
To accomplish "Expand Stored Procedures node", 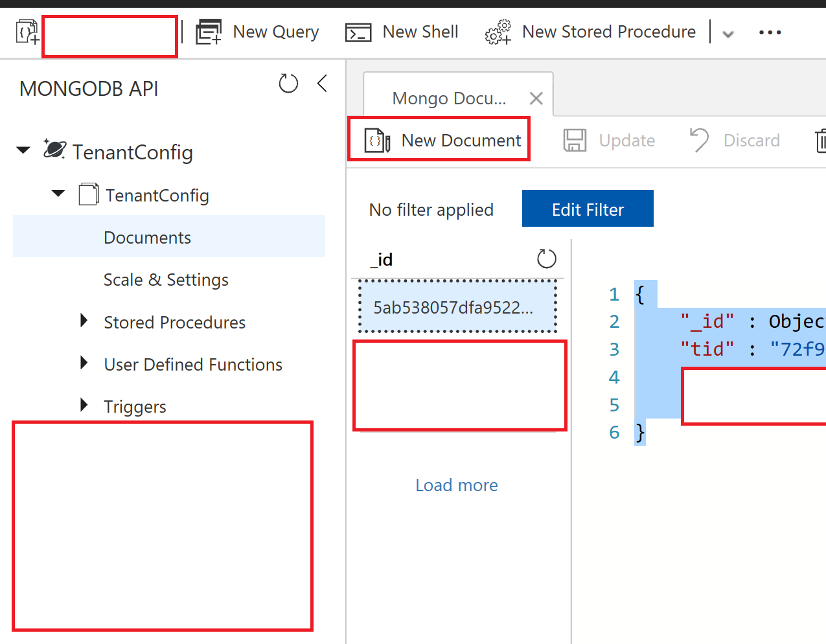I will pos(84,320).
